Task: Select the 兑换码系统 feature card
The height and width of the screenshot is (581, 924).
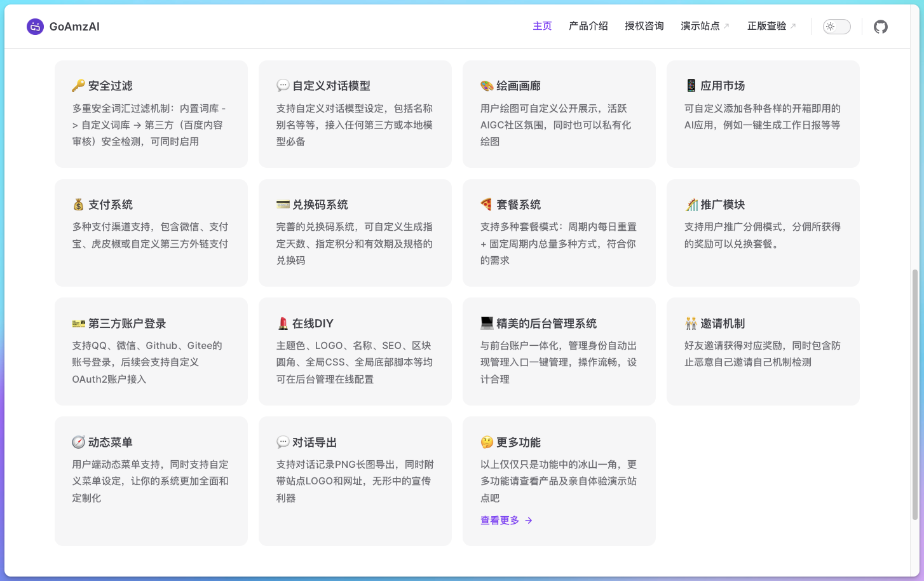Action: pyautogui.click(x=355, y=233)
